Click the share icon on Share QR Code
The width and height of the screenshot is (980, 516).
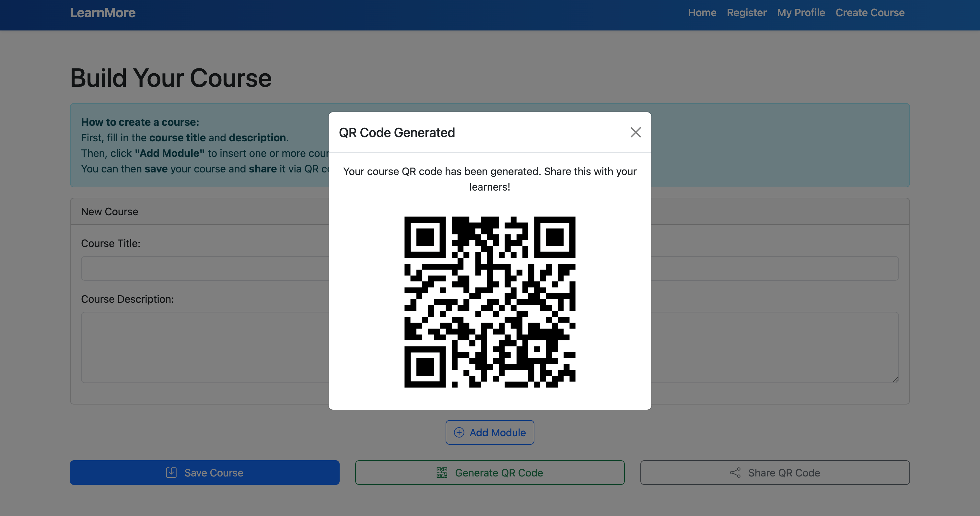point(735,473)
